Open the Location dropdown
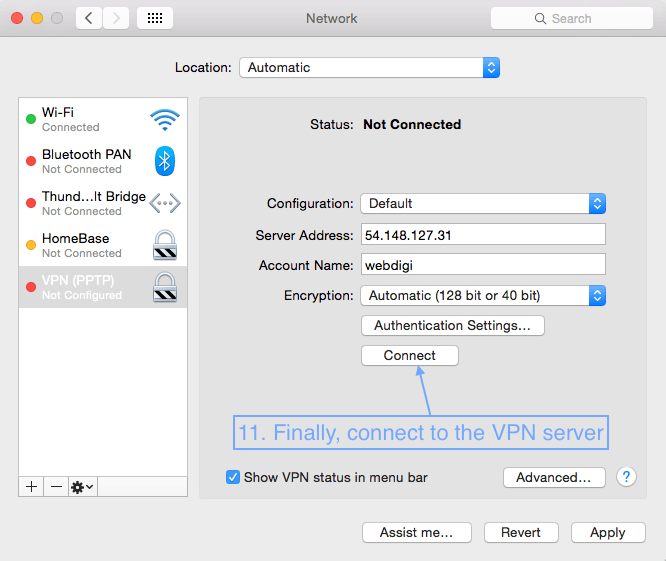This screenshot has width=666, height=561. tap(370, 68)
